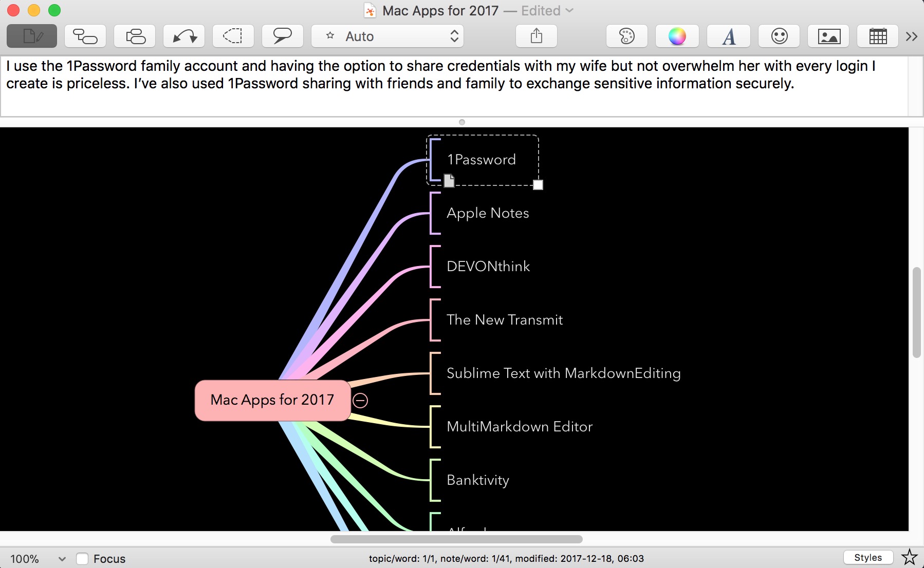This screenshot has width=924, height=568.
Task: Open the color wheel picker
Action: click(x=677, y=36)
